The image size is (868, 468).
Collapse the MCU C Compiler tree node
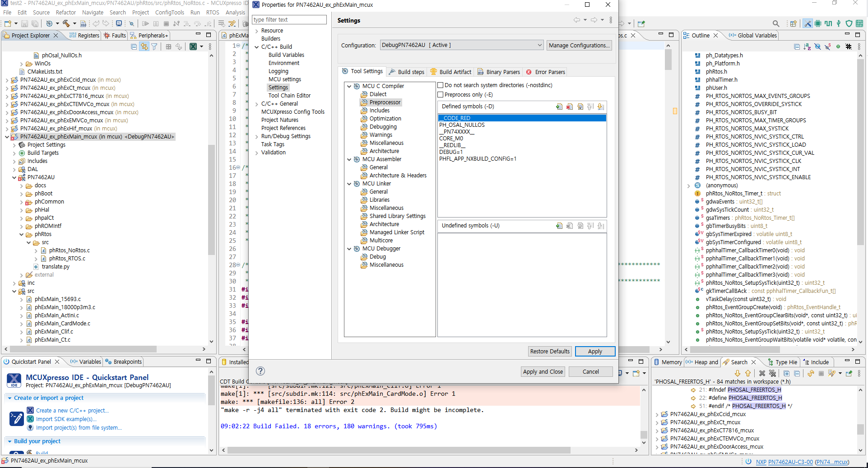349,86
